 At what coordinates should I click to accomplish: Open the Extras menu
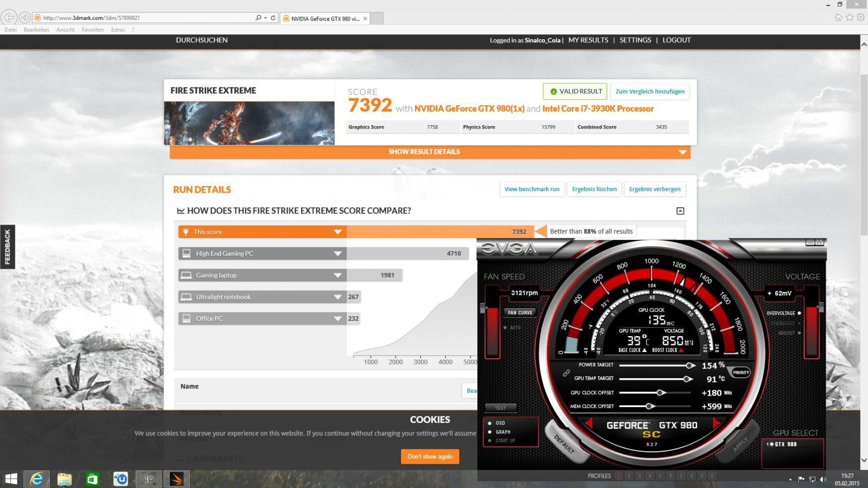click(x=118, y=30)
